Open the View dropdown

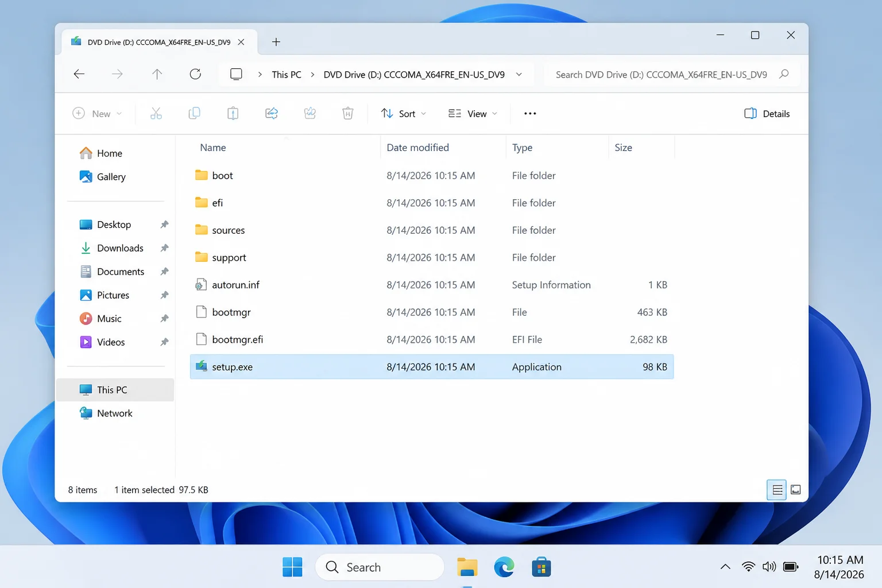473,114
